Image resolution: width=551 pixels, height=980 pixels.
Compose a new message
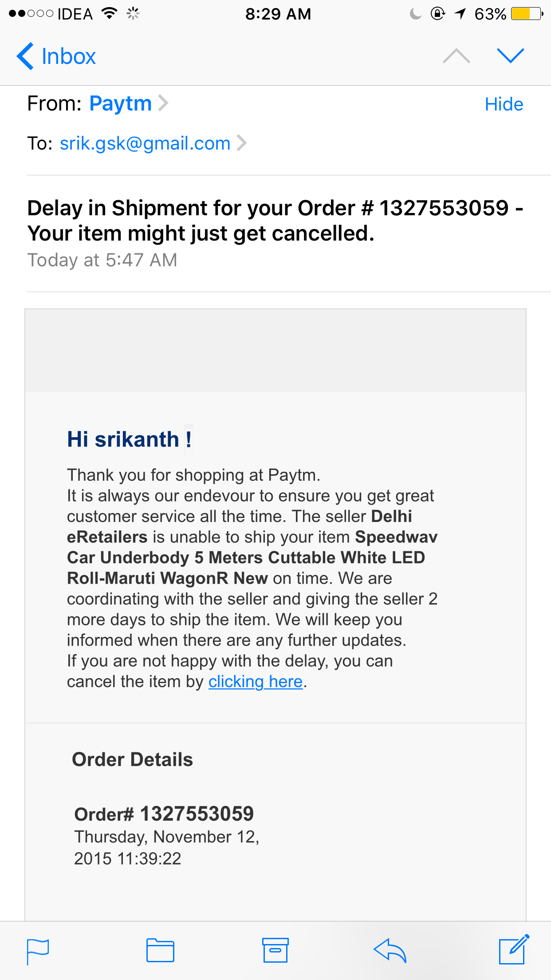tap(514, 949)
